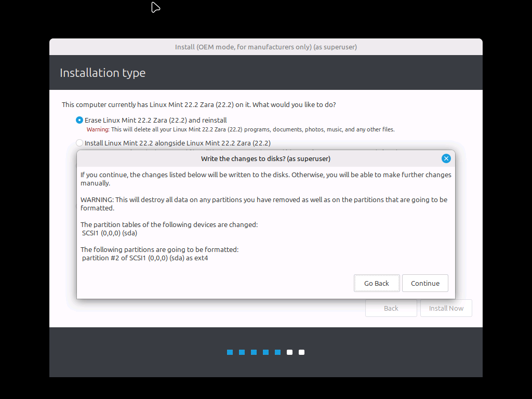Click the first blue progress step square
The width and height of the screenshot is (532, 399).
click(230, 352)
